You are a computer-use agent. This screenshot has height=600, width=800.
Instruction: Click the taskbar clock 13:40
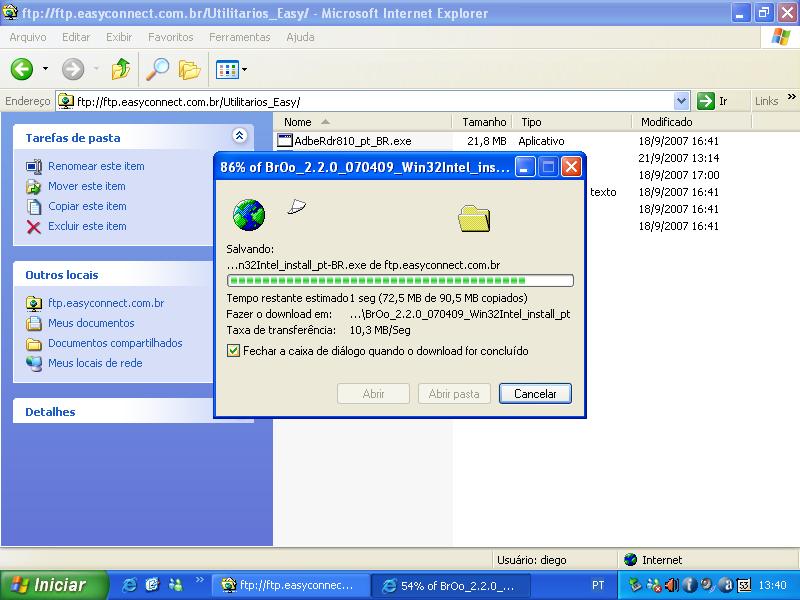772,585
